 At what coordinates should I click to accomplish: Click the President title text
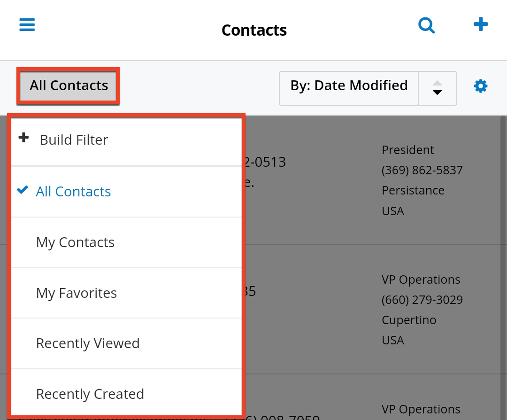click(x=407, y=150)
